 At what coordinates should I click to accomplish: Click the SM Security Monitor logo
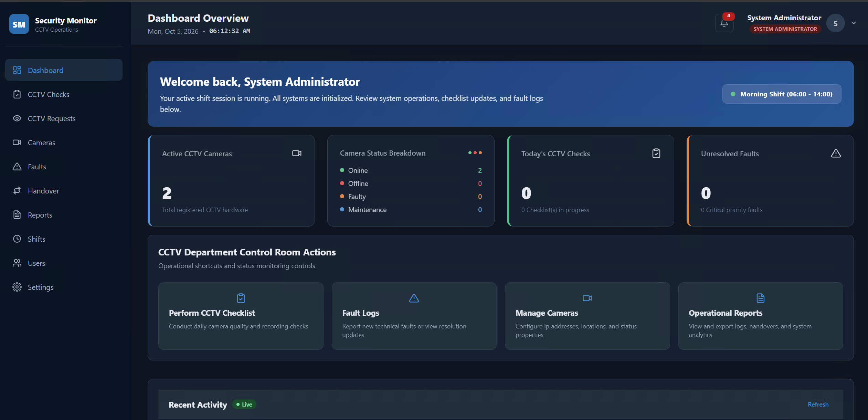click(x=19, y=24)
